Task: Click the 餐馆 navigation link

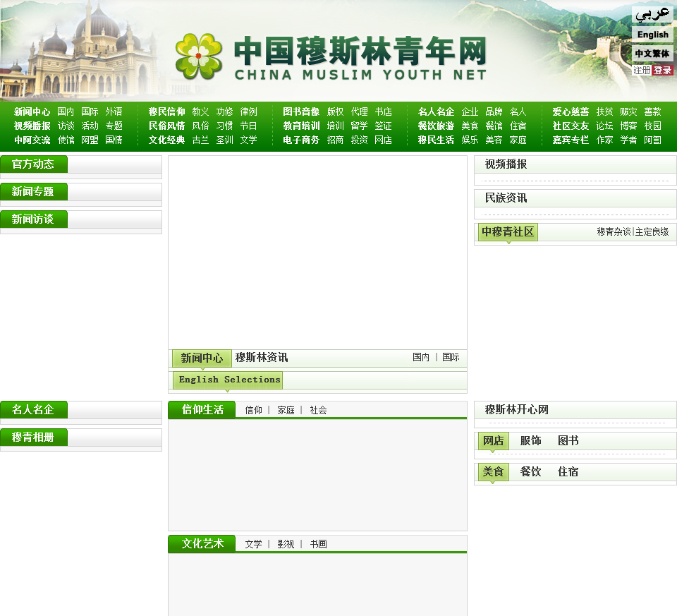Action: click(x=494, y=126)
